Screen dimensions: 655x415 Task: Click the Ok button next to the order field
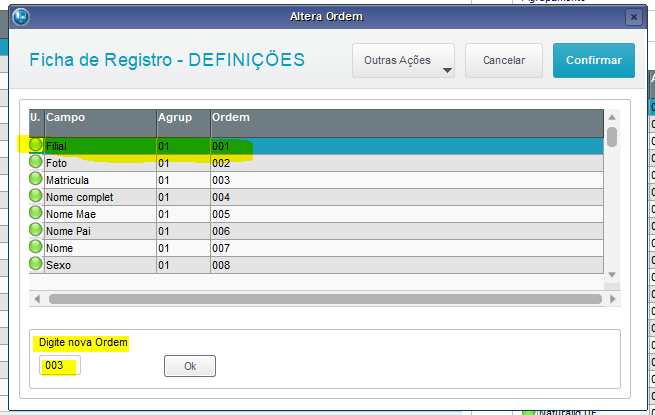point(190,366)
